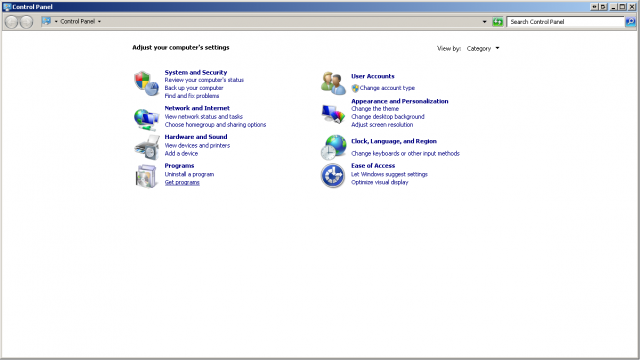Viewport: 640px width, 360px height.
Task: Open the Programs box icon
Action: tap(146, 176)
